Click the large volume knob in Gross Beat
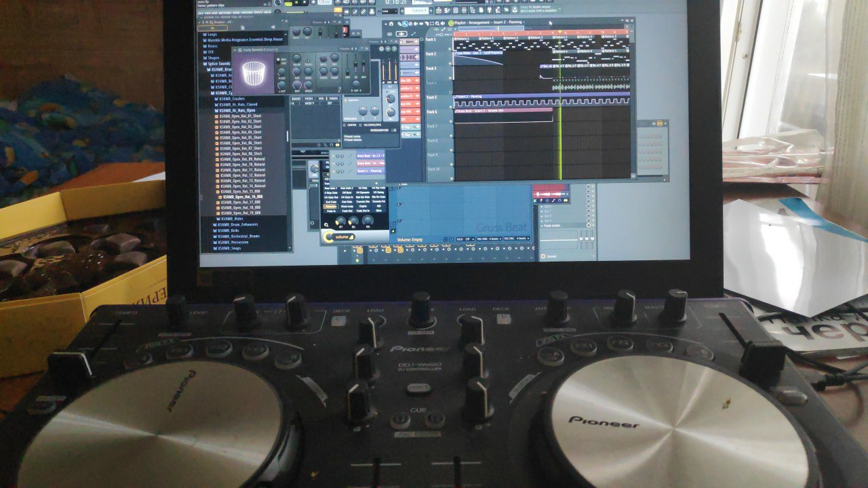 [x=328, y=237]
